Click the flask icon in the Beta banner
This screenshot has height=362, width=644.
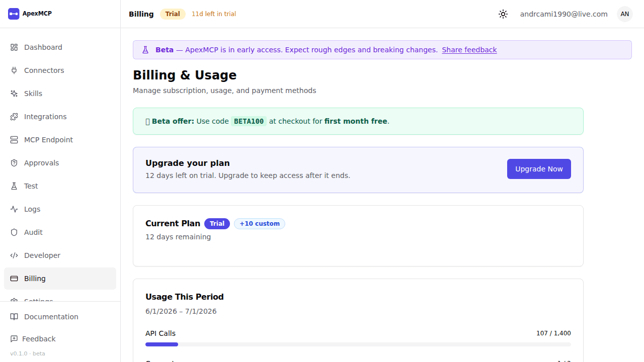pyautogui.click(x=145, y=50)
